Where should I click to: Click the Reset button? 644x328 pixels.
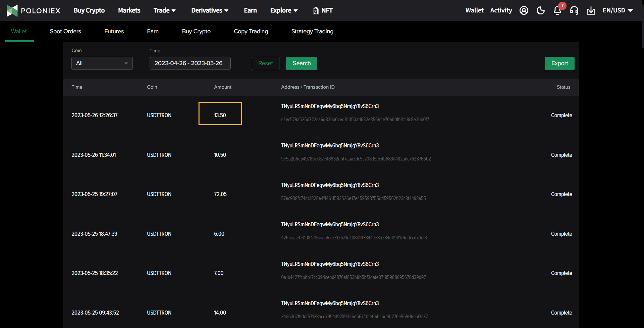265,63
